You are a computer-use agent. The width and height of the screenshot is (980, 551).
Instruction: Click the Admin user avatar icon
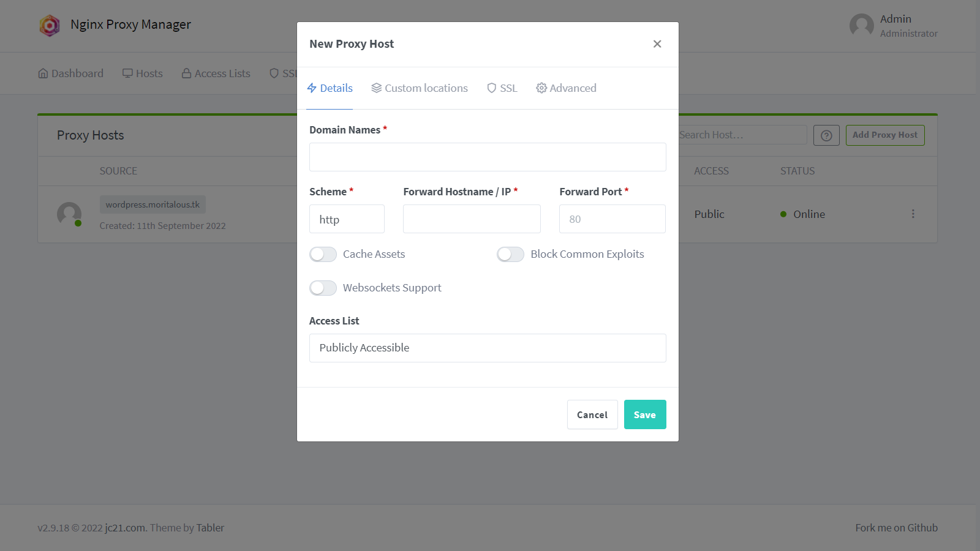pos(862,26)
